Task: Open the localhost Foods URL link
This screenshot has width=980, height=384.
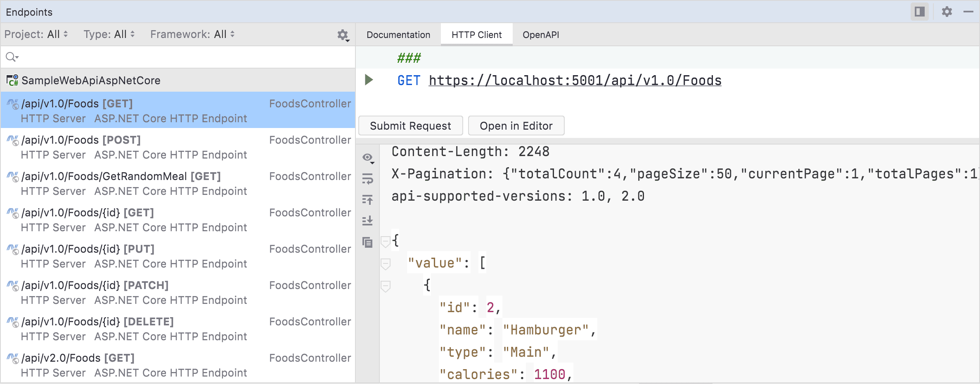Action: pos(575,81)
